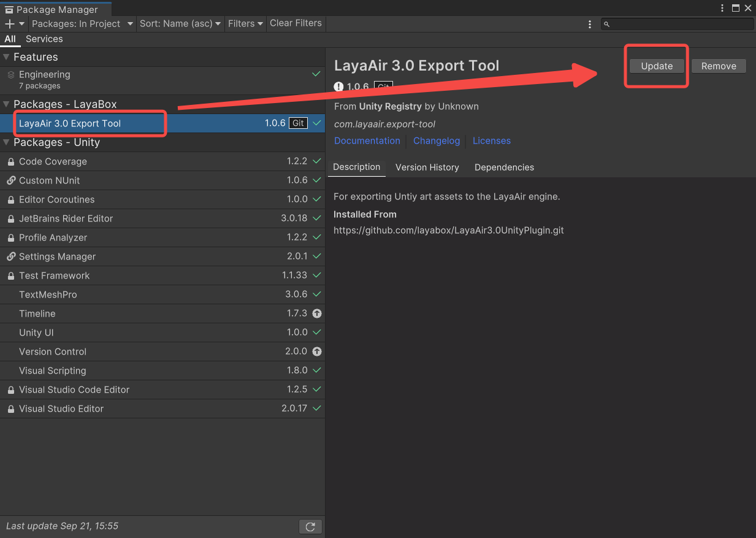Open the Changelog link

point(436,141)
